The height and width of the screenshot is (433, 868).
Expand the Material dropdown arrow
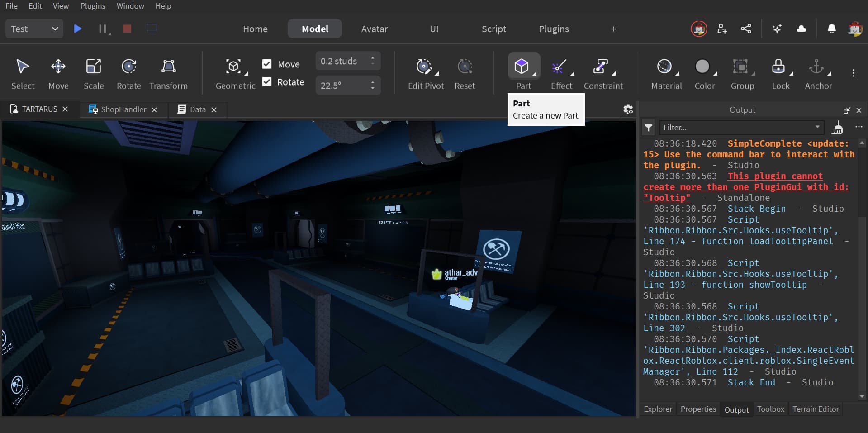tap(678, 73)
